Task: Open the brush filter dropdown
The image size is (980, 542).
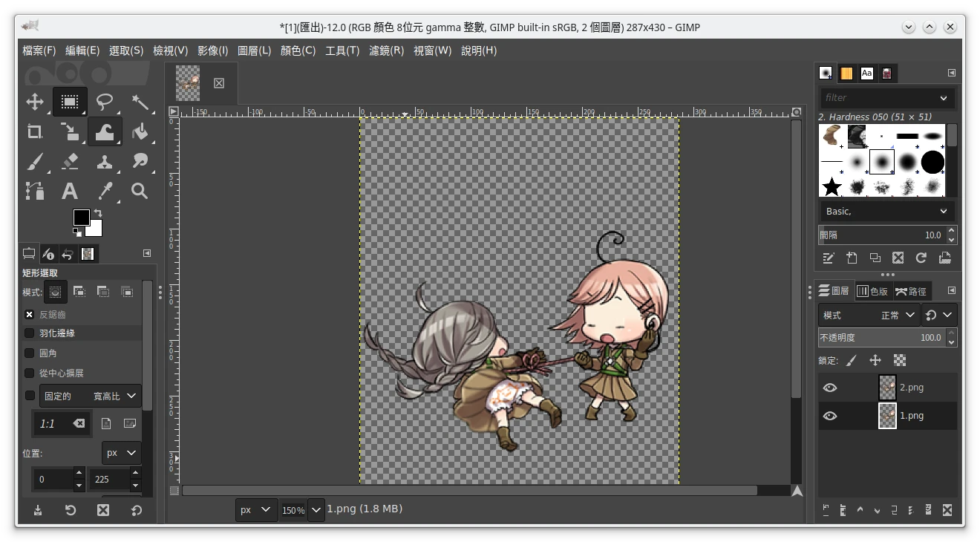Action: (944, 98)
